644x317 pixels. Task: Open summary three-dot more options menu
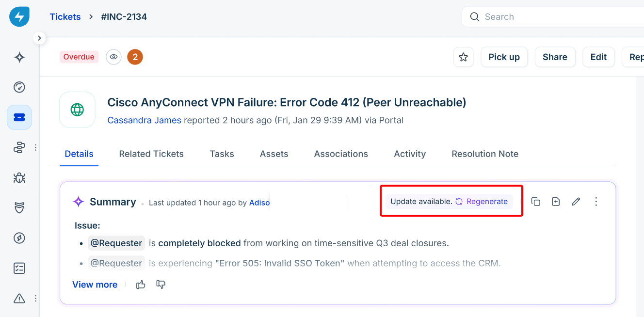pos(596,202)
